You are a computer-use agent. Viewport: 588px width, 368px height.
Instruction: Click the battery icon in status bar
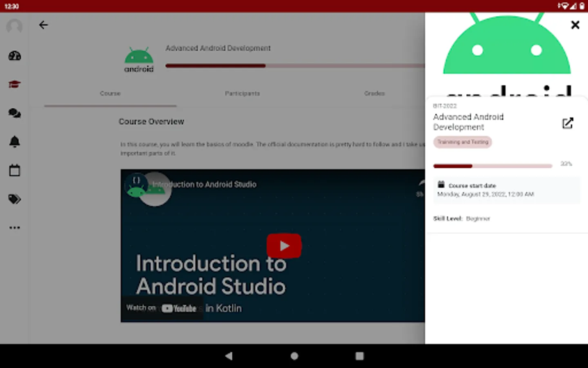coord(582,6)
